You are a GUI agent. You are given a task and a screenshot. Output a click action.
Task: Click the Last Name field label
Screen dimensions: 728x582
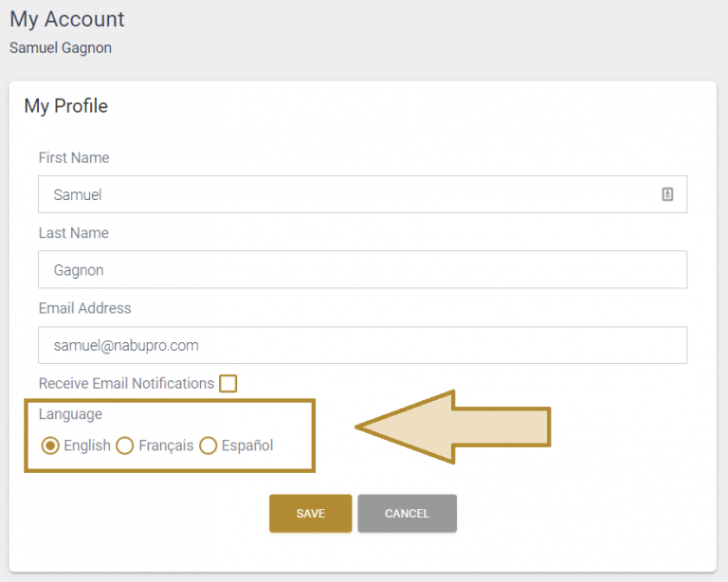73,233
